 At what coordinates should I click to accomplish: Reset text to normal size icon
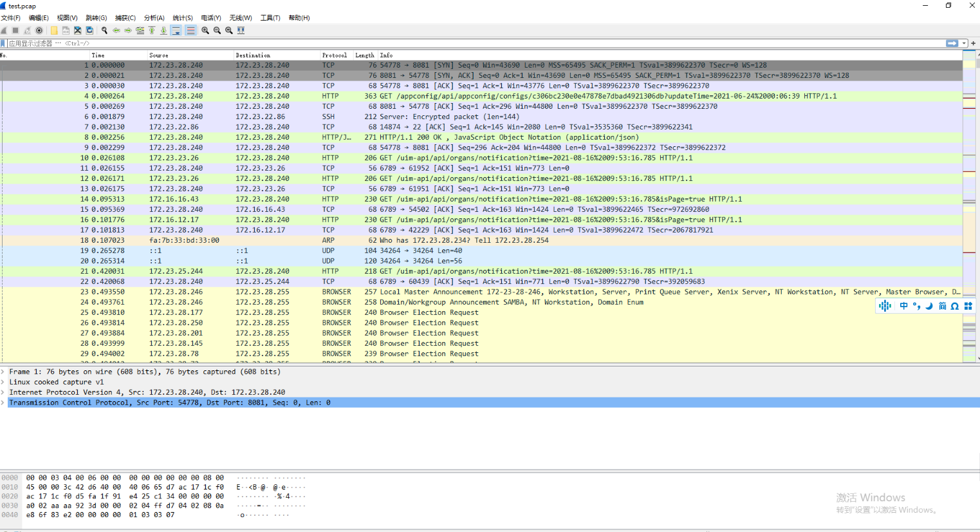point(228,30)
